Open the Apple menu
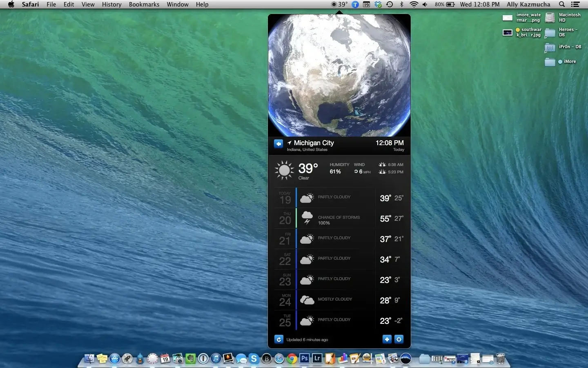588x368 pixels. click(x=11, y=4)
